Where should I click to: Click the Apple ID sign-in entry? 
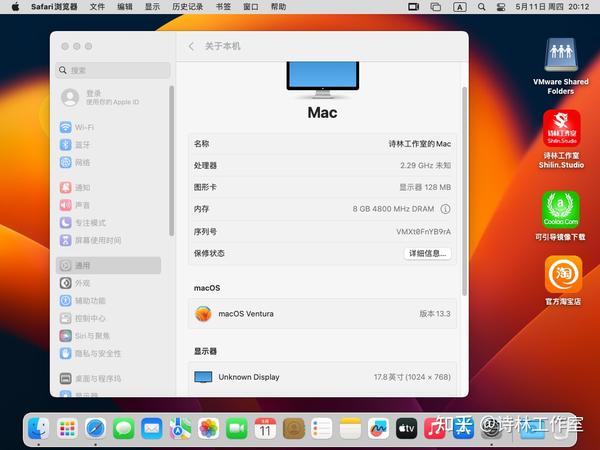[100, 97]
